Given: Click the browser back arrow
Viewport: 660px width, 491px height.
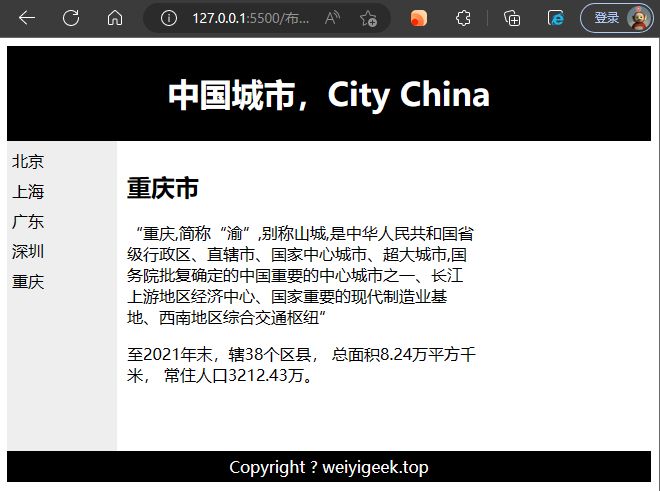Looking at the screenshot, I should (x=27, y=18).
